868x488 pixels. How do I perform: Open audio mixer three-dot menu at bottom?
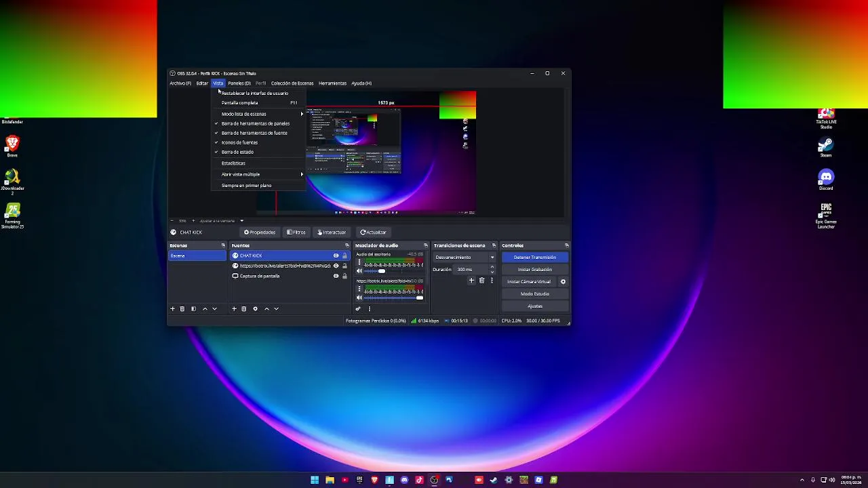(370, 309)
